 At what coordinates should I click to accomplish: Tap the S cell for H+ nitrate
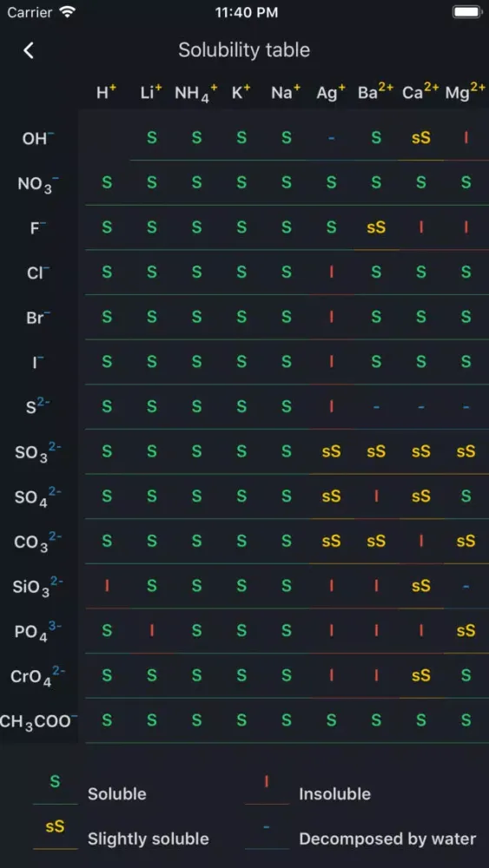pyautogui.click(x=107, y=182)
